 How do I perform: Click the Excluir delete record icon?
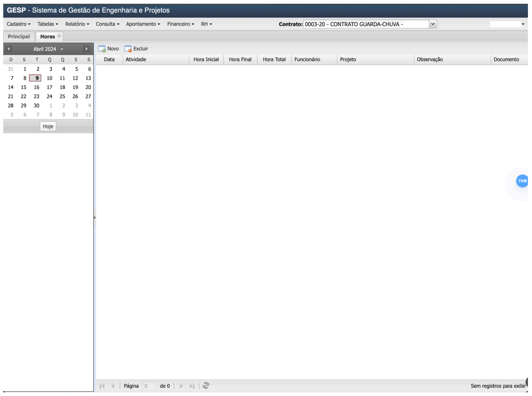coord(128,49)
